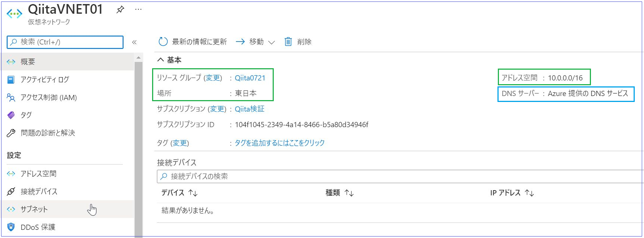Open 接続デバイス menu item
The height and width of the screenshot is (238, 644).
click(x=67, y=191)
